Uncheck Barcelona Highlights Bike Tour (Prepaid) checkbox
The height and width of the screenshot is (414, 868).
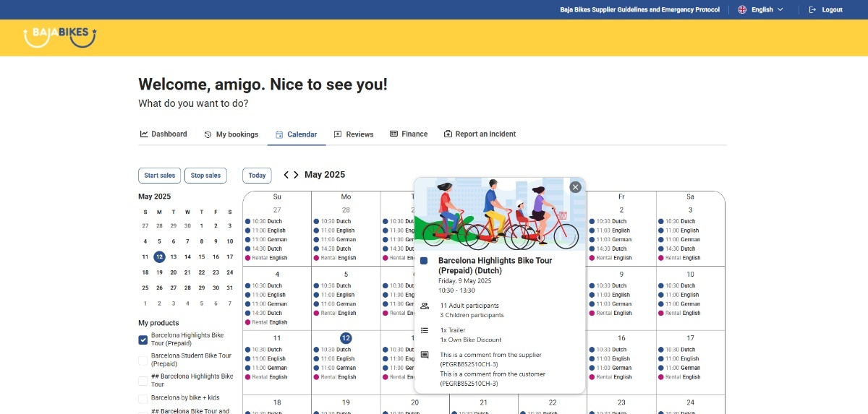[143, 340]
